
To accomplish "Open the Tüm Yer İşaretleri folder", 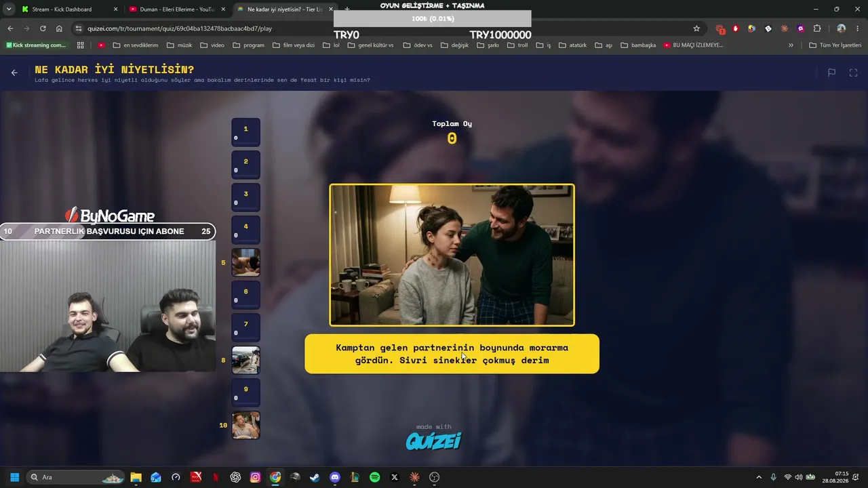I will point(835,45).
